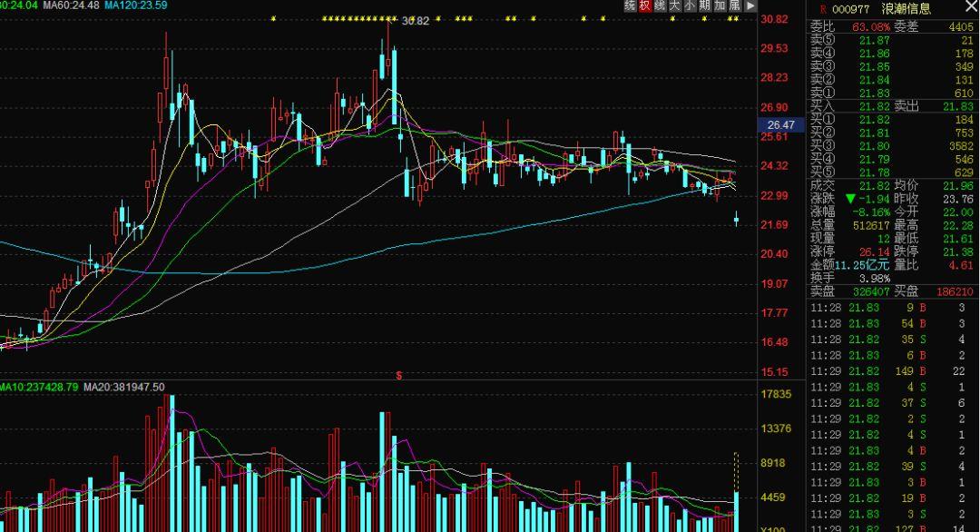The width and height of the screenshot is (980, 532).
Task: Click the 卖④ ask row at 21.86
Action: tap(892, 54)
